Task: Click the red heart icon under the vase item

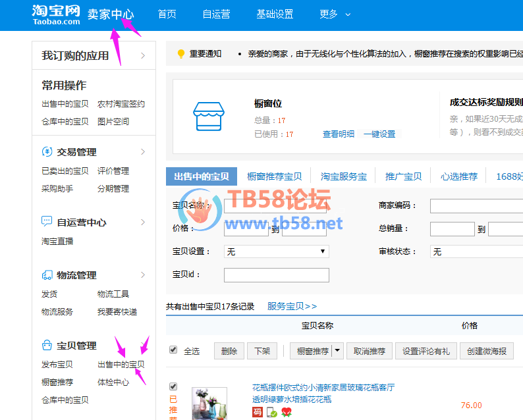Action: pyautogui.click(x=287, y=412)
